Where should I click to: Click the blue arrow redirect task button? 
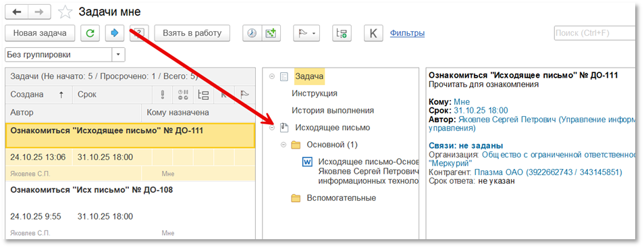115,33
